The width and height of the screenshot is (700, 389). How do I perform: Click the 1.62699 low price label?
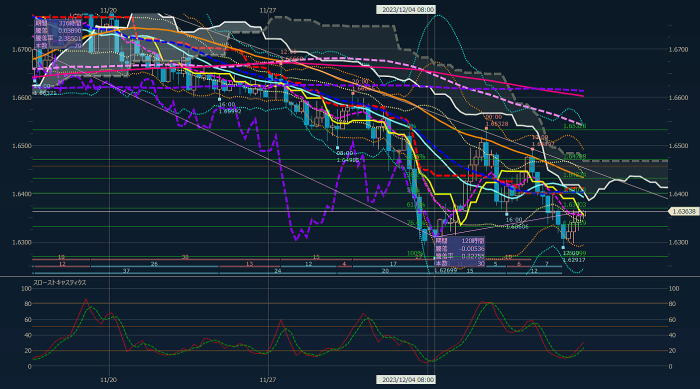tap(446, 270)
